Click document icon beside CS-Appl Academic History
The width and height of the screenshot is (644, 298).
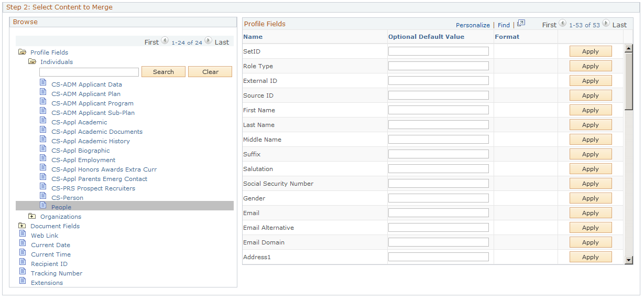(43, 140)
